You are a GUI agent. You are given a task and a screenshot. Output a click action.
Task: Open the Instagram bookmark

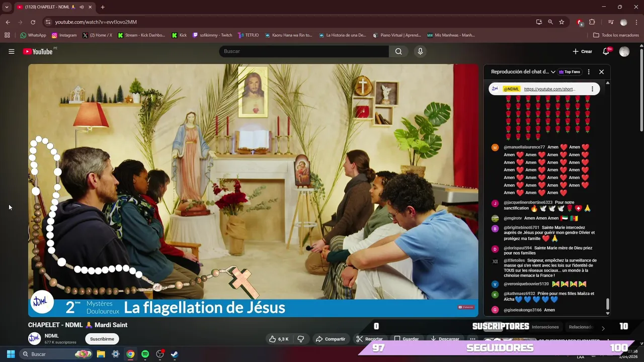click(64, 35)
